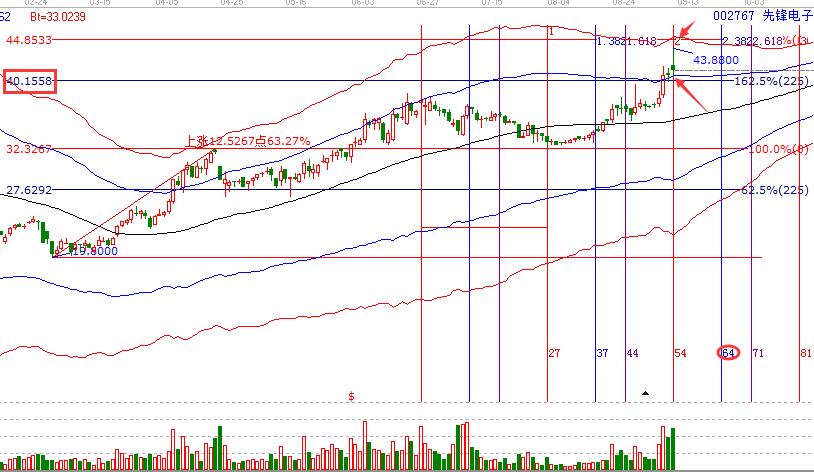The height and width of the screenshot is (472, 814).
Task: Select the red-boxed 40.1558 price label
Action: pyautogui.click(x=29, y=80)
